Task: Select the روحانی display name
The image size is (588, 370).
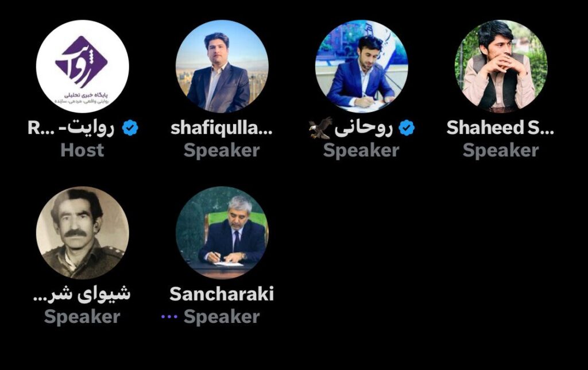Action: coord(363,128)
